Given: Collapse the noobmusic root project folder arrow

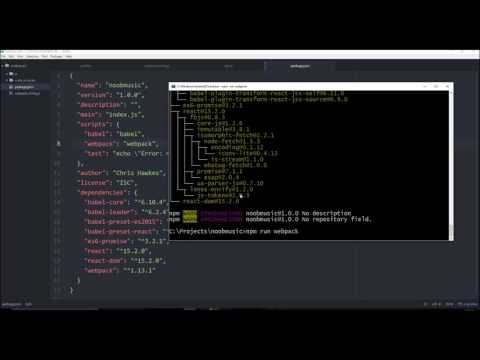Looking at the screenshot, I should [x=2, y=66].
